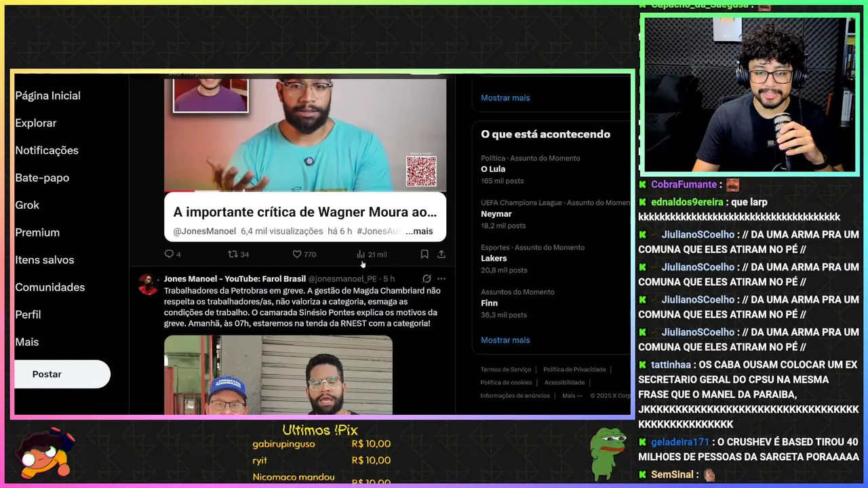Click the Postar button
This screenshot has height=488, width=868.
tap(62, 374)
